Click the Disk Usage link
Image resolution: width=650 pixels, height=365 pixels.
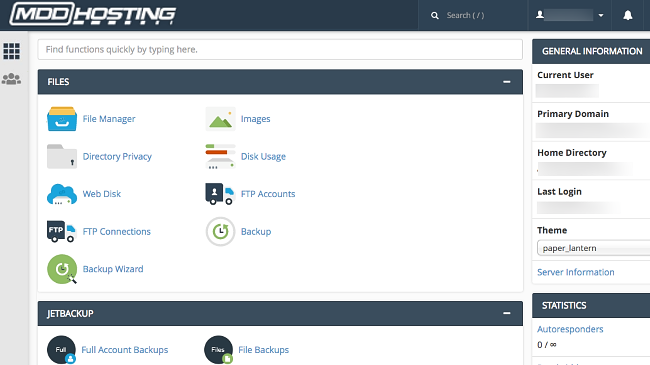[x=264, y=156]
